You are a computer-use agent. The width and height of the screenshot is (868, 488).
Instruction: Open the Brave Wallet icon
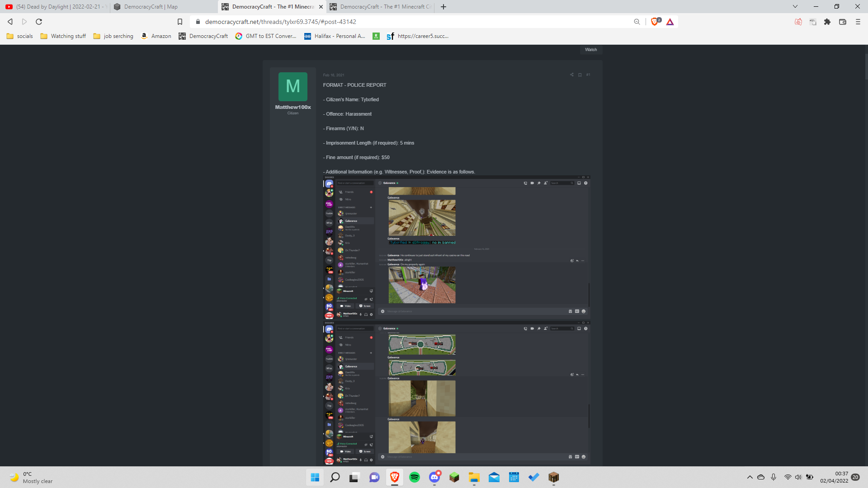point(843,22)
